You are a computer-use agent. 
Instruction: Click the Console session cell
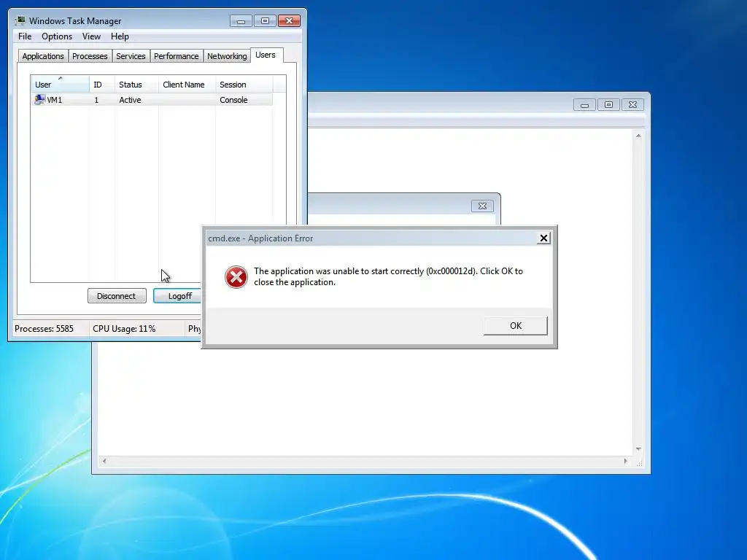tap(233, 100)
